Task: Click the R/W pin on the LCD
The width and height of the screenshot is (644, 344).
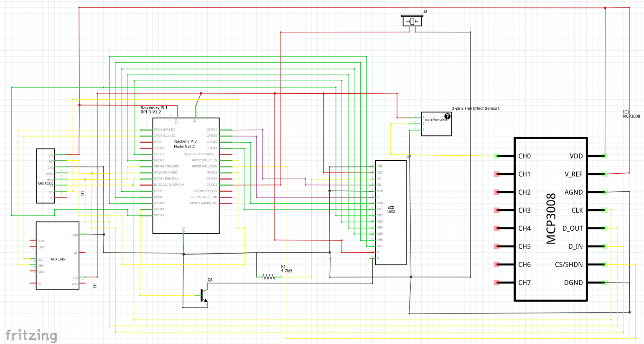Action: [x=372, y=191]
